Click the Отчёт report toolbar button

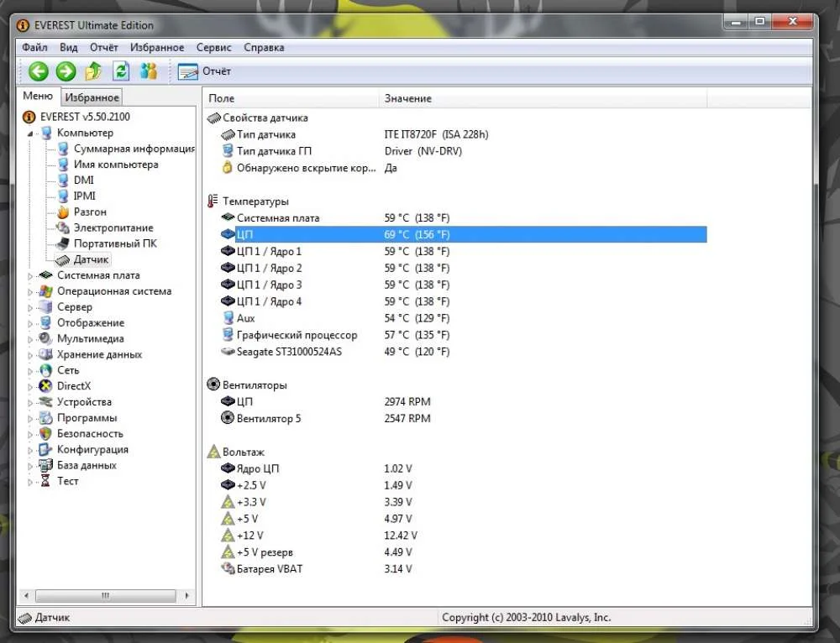(x=204, y=71)
